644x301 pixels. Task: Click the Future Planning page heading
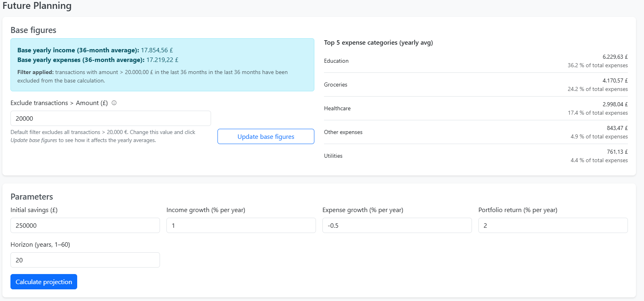pos(37,6)
